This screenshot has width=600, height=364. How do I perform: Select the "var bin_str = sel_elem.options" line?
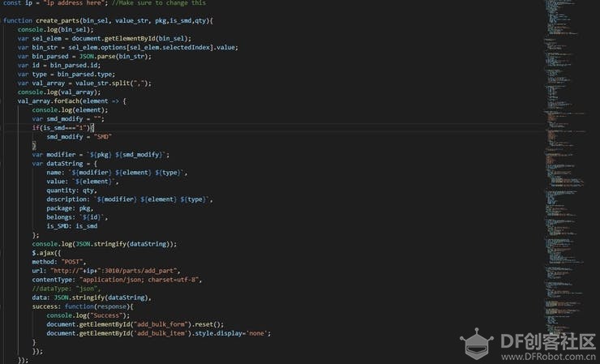tap(128, 48)
